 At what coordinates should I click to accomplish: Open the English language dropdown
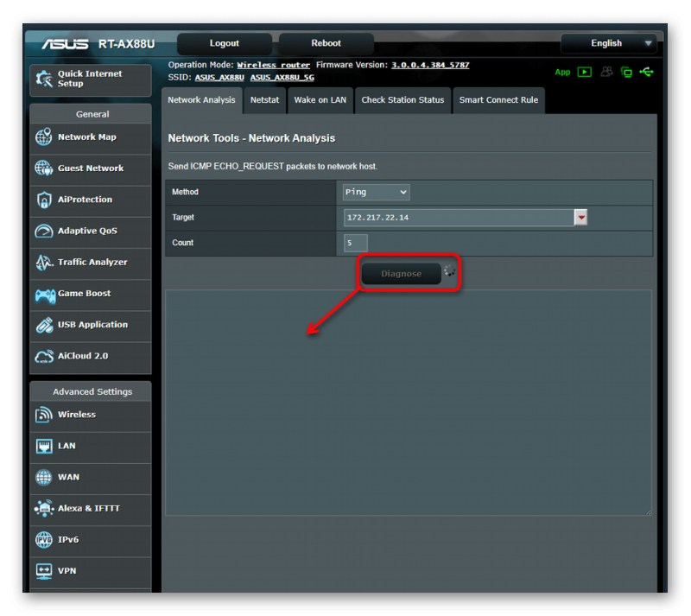tap(609, 43)
